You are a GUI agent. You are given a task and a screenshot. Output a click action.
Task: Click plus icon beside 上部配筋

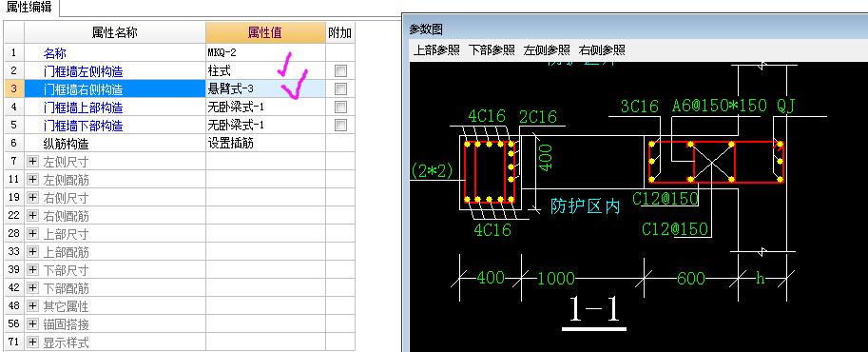pos(32,252)
